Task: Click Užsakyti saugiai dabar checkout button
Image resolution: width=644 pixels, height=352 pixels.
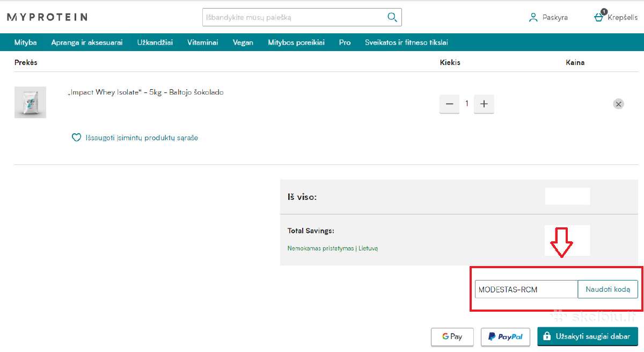Action: click(588, 336)
